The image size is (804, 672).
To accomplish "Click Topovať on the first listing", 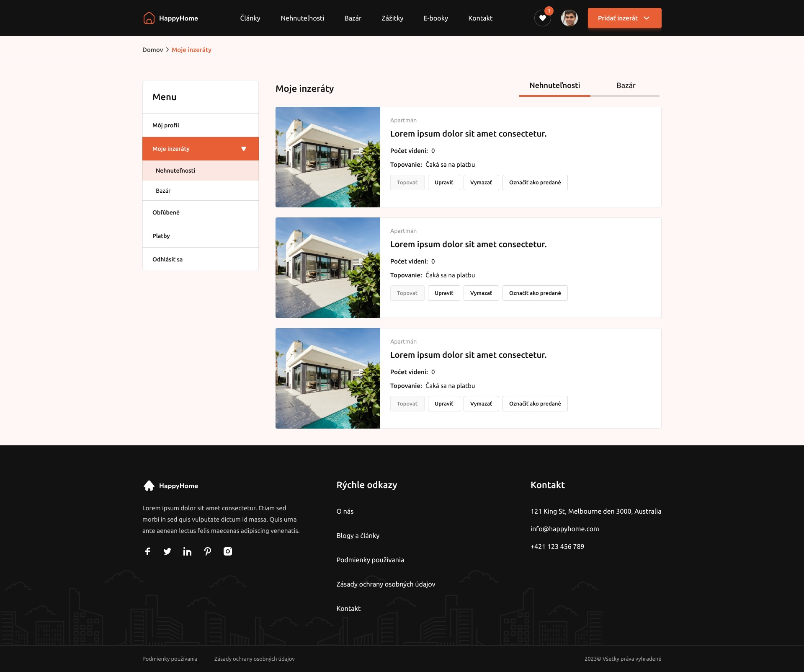I will (x=407, y=183).
